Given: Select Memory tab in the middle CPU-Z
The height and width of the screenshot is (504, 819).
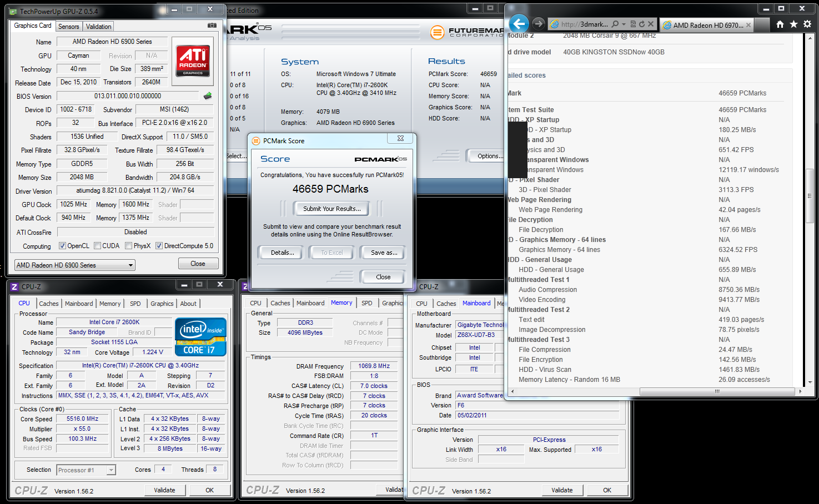Looking at the screenshot, I should click(x=341, y=303).
